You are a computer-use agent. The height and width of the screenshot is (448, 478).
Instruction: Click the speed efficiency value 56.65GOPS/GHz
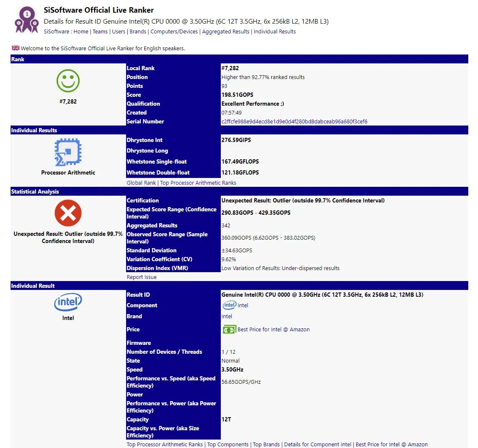tap(241, 382)
